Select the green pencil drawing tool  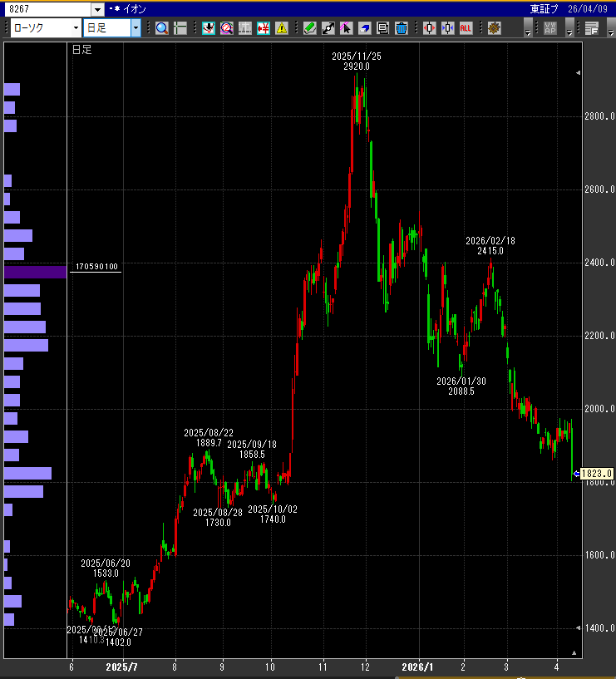[x=310, y=28]
